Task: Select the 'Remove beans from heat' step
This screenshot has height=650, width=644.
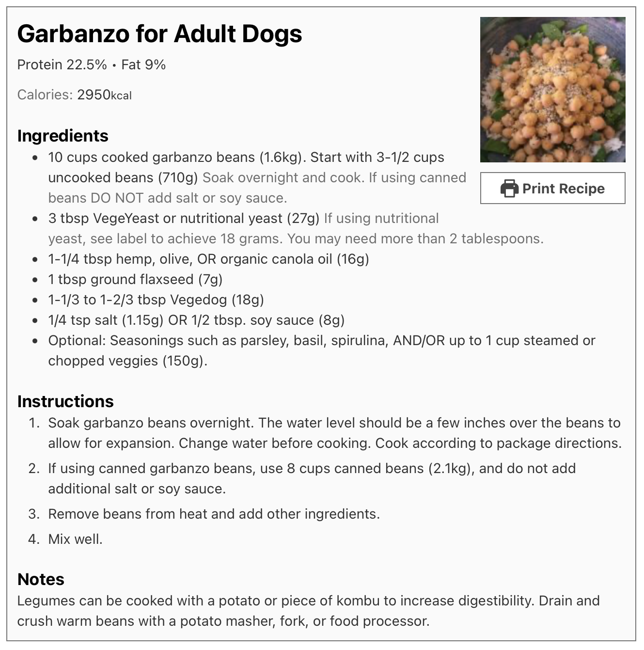Action: pos(214,514)
